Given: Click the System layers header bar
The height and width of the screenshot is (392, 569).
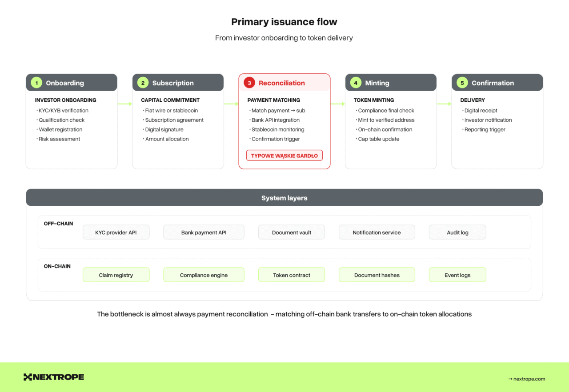Looking at the screenshot, I should (x=284, y=198).
